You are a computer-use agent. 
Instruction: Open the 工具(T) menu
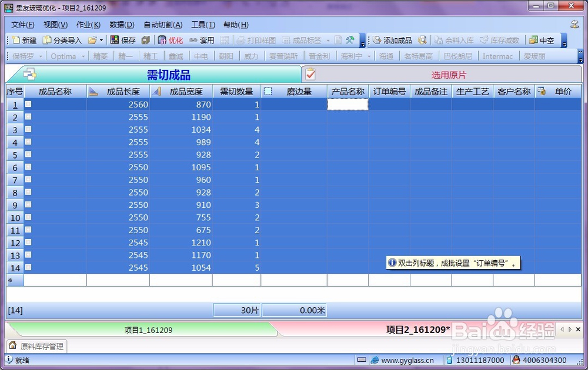click(x=203, y=25)
